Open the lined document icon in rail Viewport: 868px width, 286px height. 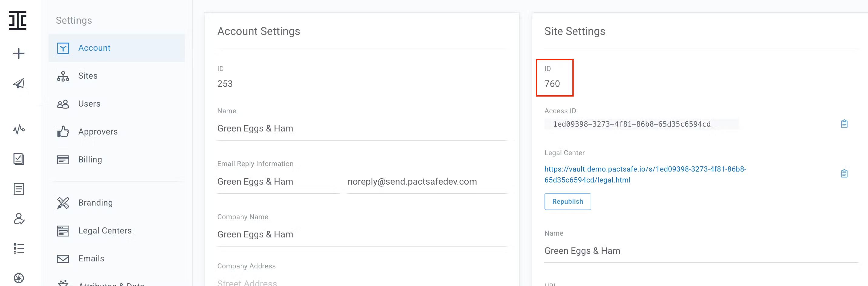coord(19,189)
